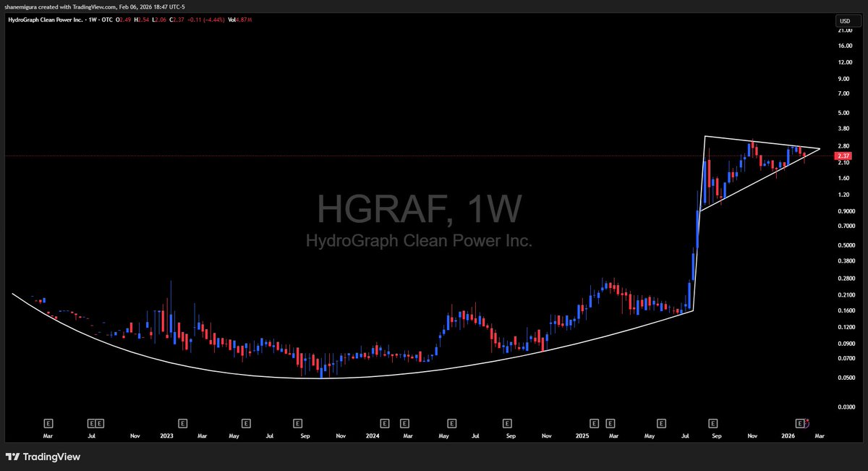Click the 1.20 price axis label
The image size is (868, 471).
(x=843, y=195)
